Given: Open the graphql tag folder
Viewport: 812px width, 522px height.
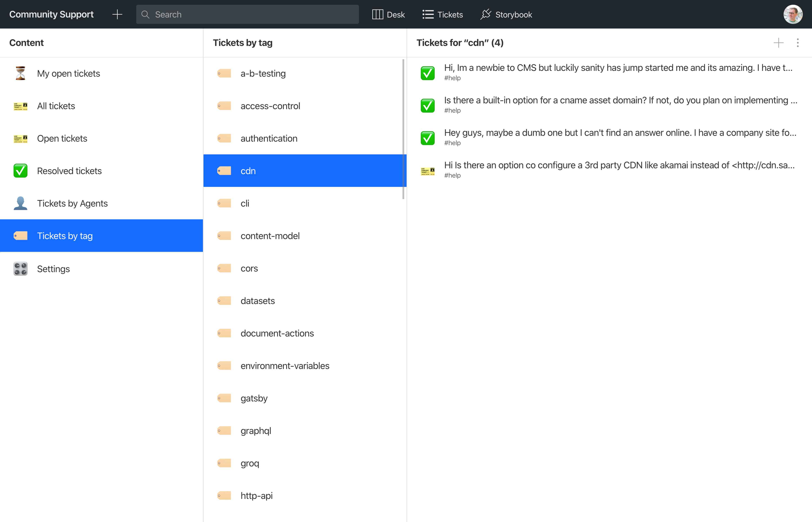Looking at the screenshot, I should pos(256,430).
